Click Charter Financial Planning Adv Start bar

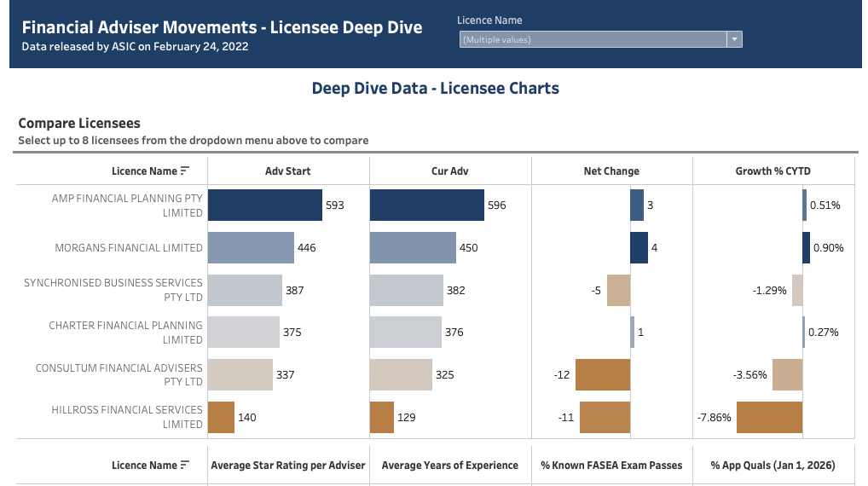pos(244,333)
